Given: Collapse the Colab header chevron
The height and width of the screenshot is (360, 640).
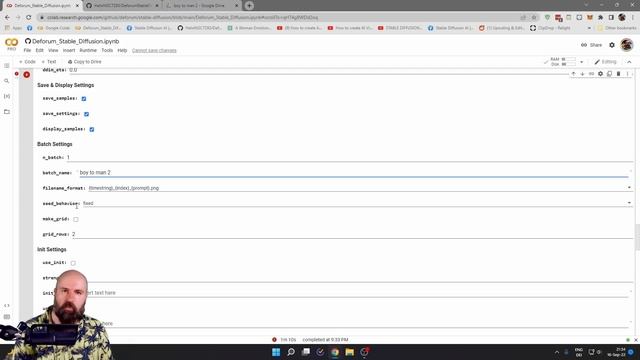Looking at the screenshot, I should (x=629, y=62).
